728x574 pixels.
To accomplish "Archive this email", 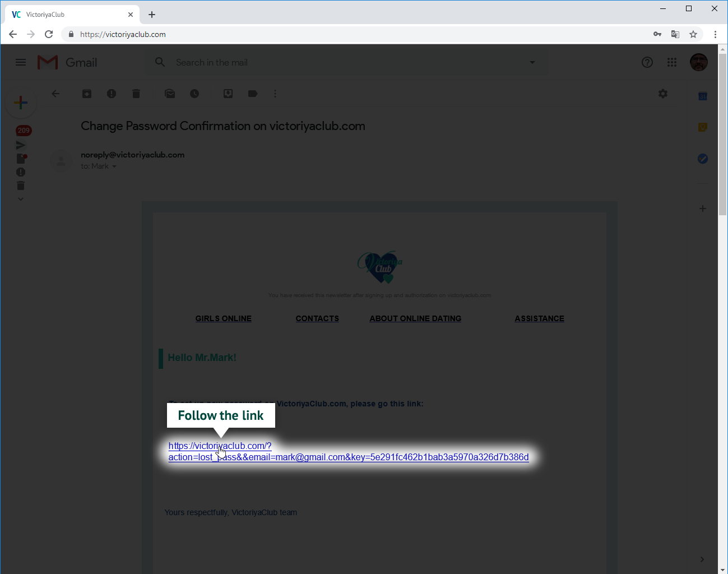I will click(87, 94).
